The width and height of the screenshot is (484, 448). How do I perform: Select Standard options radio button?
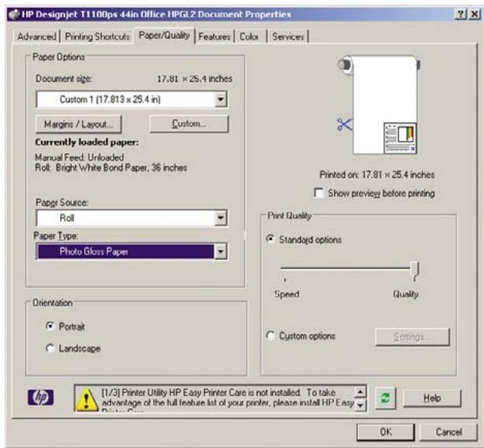270,239
